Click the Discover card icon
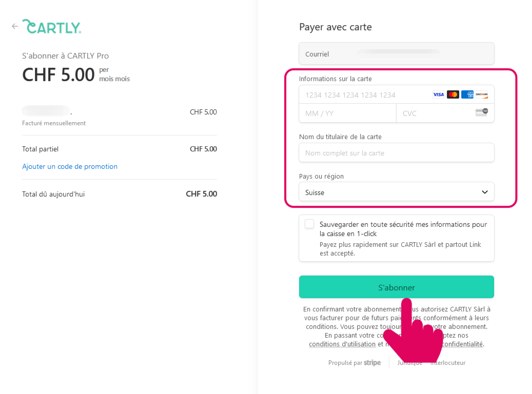 click(x=482, y=94)
